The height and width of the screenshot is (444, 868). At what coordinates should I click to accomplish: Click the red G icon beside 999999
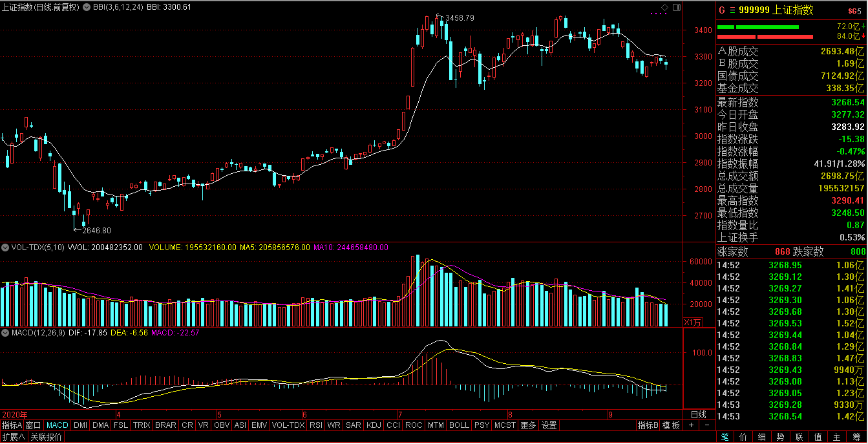tap(721, 10)
